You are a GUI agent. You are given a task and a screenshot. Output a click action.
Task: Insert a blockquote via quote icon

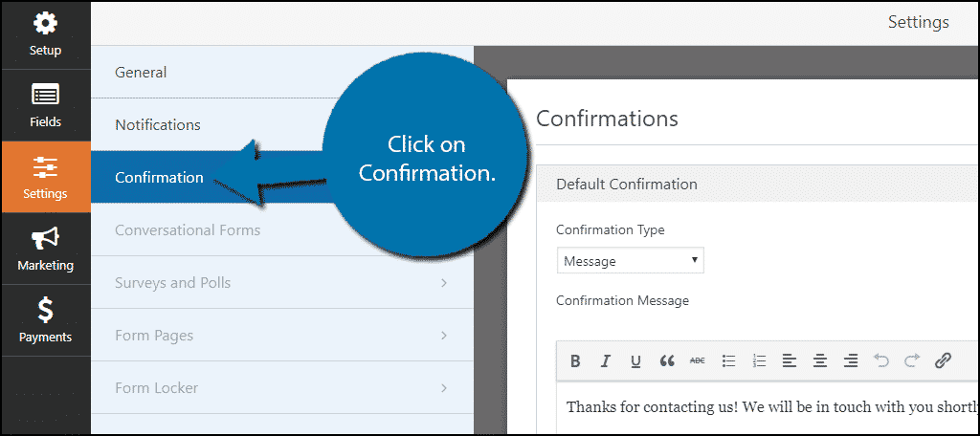click(667, 360)
